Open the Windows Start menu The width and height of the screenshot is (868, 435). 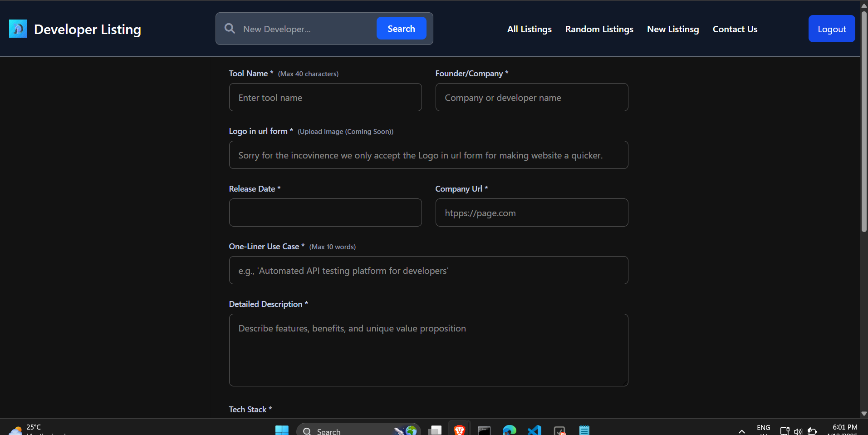pos(282,430)
